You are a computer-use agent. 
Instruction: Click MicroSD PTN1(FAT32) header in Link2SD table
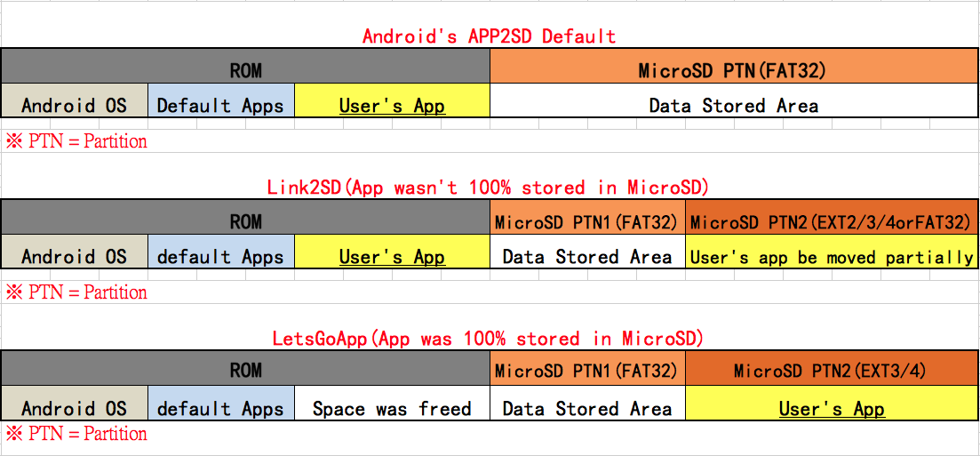click(x=587, y=221)
